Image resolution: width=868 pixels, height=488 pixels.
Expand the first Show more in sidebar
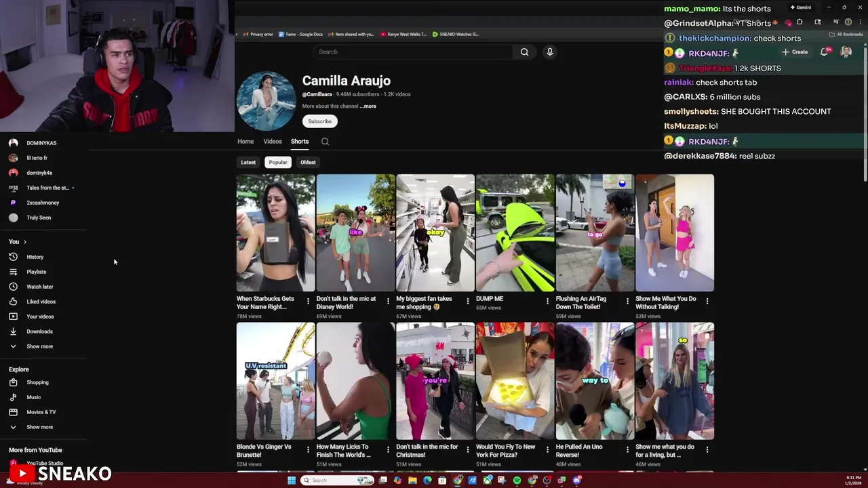pos(31,346)
